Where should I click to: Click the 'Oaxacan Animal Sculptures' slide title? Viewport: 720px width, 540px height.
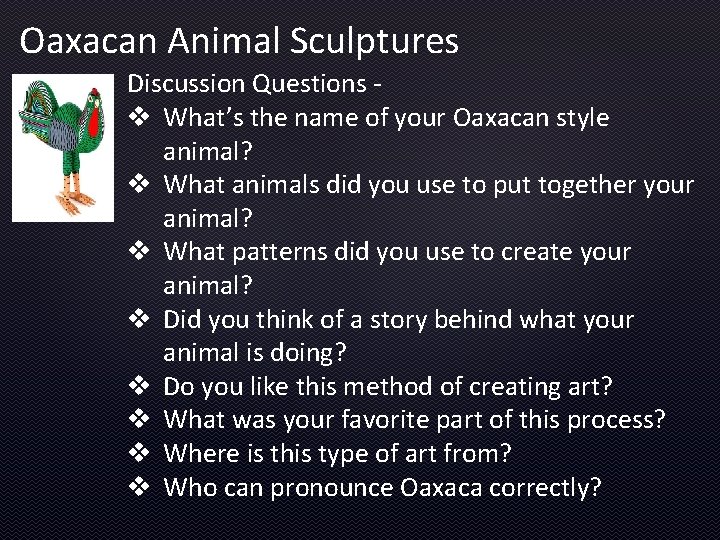click(x=239, y=41)
